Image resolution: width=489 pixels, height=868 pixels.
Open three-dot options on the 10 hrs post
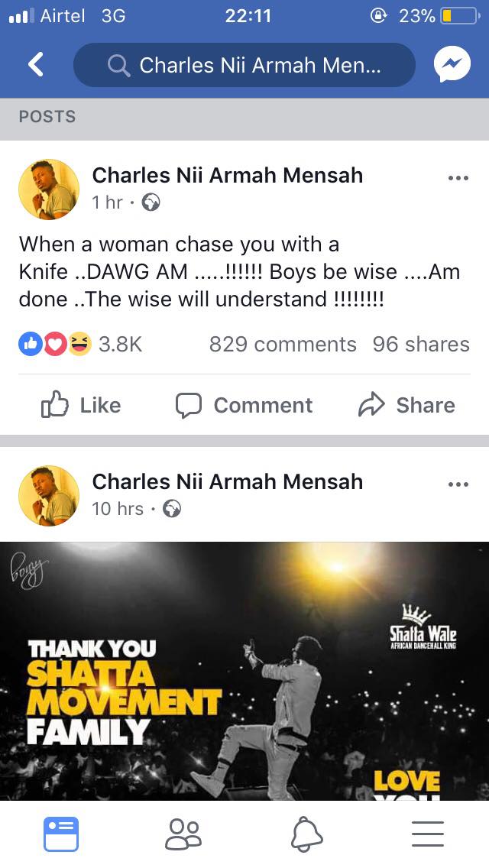[x=458, y=484]
